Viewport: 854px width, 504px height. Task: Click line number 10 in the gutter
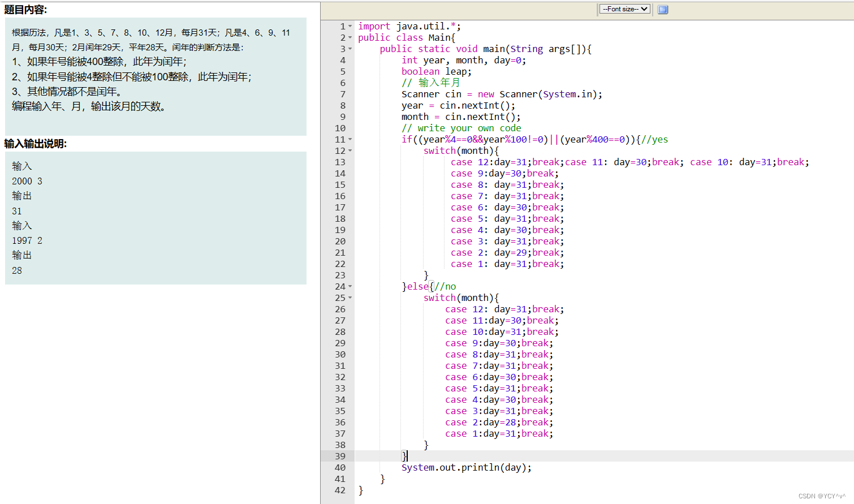coord(340,128)
